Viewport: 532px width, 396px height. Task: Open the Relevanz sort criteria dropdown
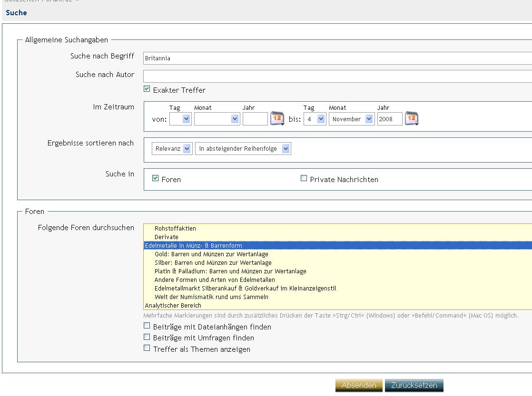(172, 148)
